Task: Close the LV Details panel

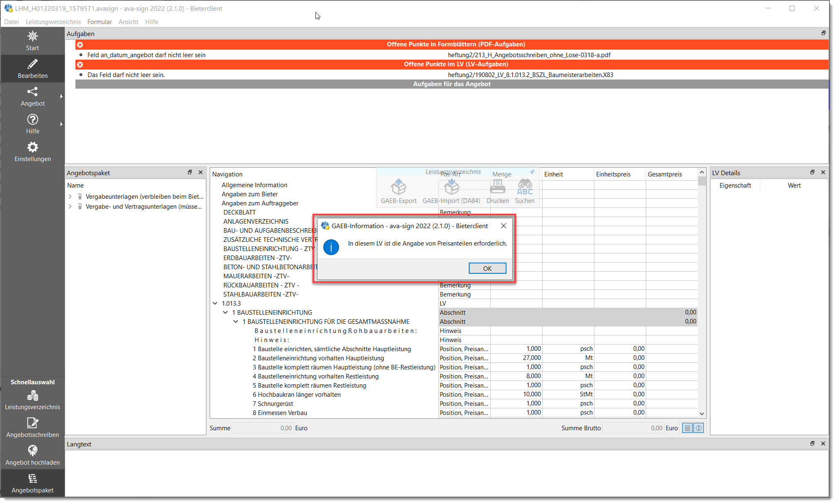Action: (x=823, y=172)
